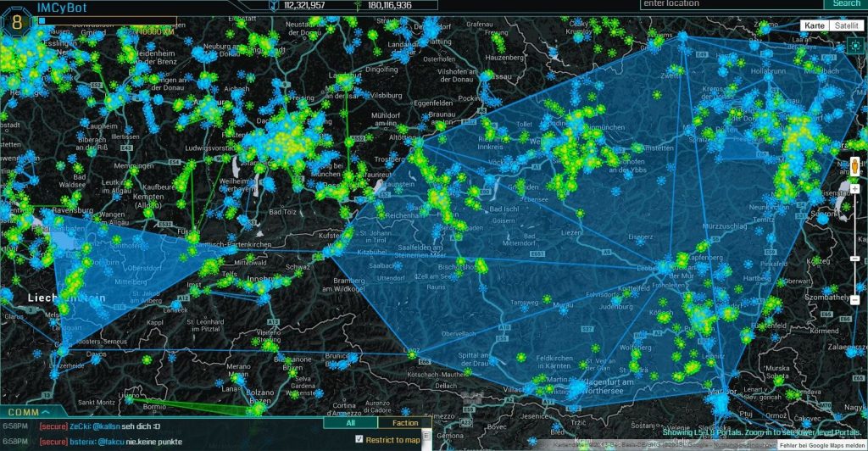Viewport: 868px width, 451px height.
Task: Click the @fakcu mention in chat
Action: (110, 442)
